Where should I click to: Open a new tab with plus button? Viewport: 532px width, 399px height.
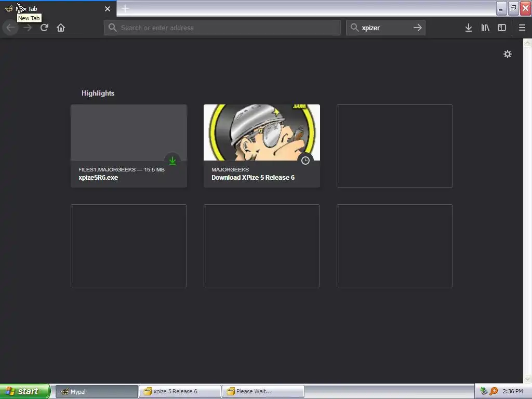click(125, 8)
